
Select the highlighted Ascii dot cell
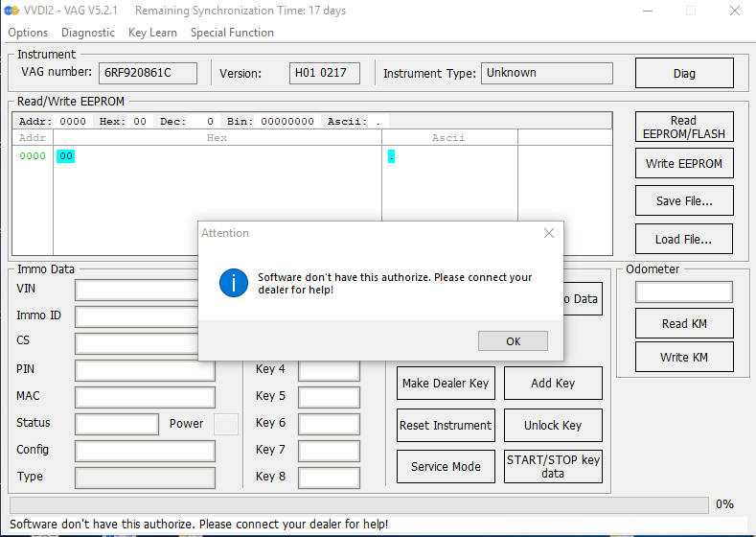[x=391, y=156]
